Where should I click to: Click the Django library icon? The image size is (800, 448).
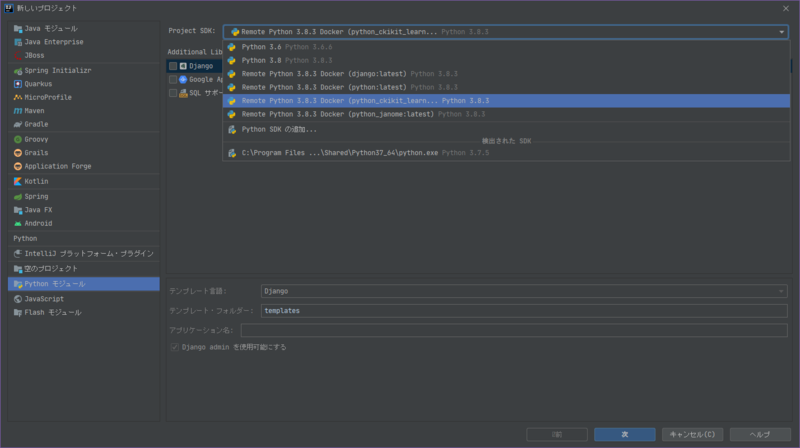(183, 66)
